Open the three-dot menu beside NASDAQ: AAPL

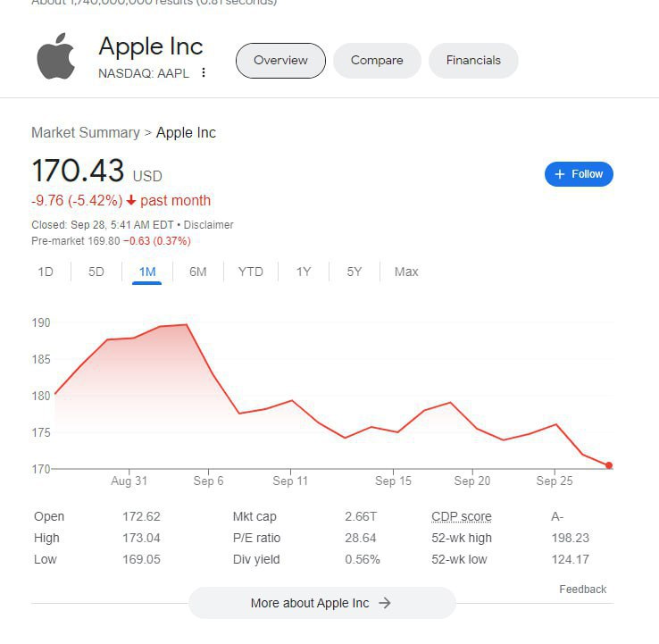click(x=204, y=73)
